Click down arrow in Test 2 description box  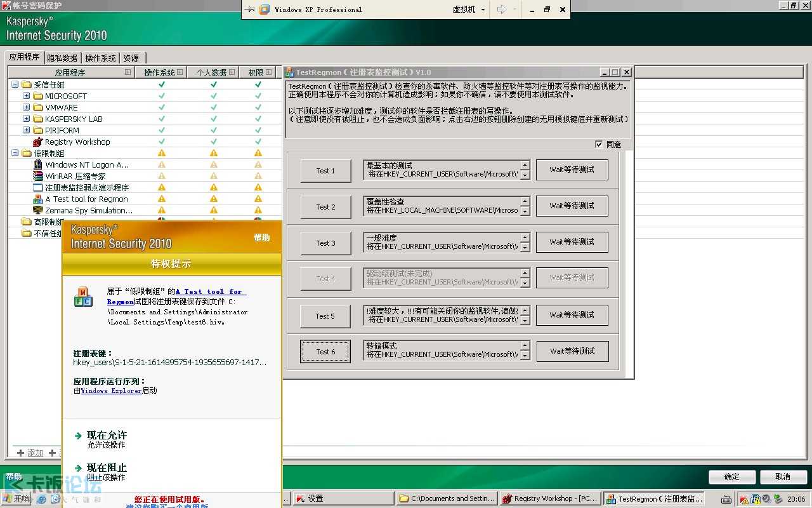point(525,211)
